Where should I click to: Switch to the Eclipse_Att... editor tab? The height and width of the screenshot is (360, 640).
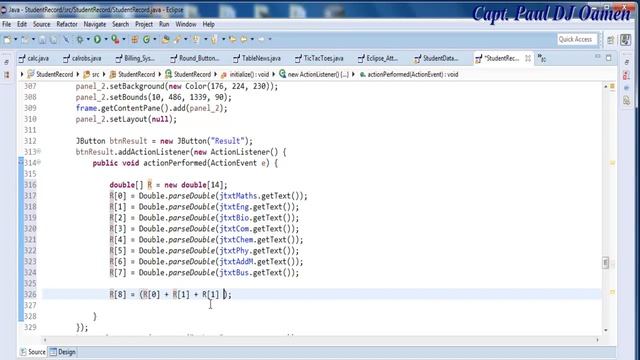coord(378,58)
